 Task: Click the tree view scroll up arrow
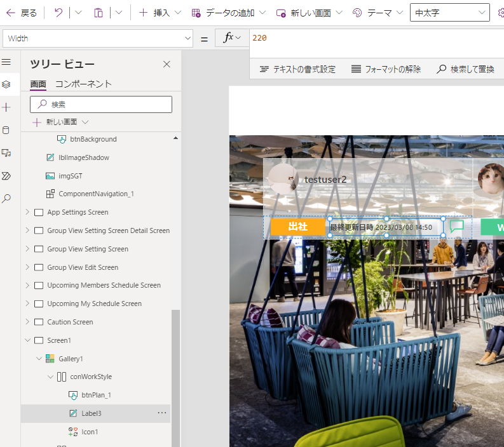pyautogui.click(x=175, y=138)
